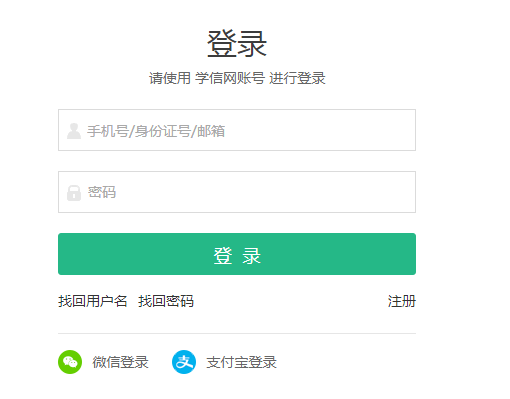The height and width of the screenshot is (399, 510).
Task: Choose the 支付宝登录 text label
Action: [242, 362]
